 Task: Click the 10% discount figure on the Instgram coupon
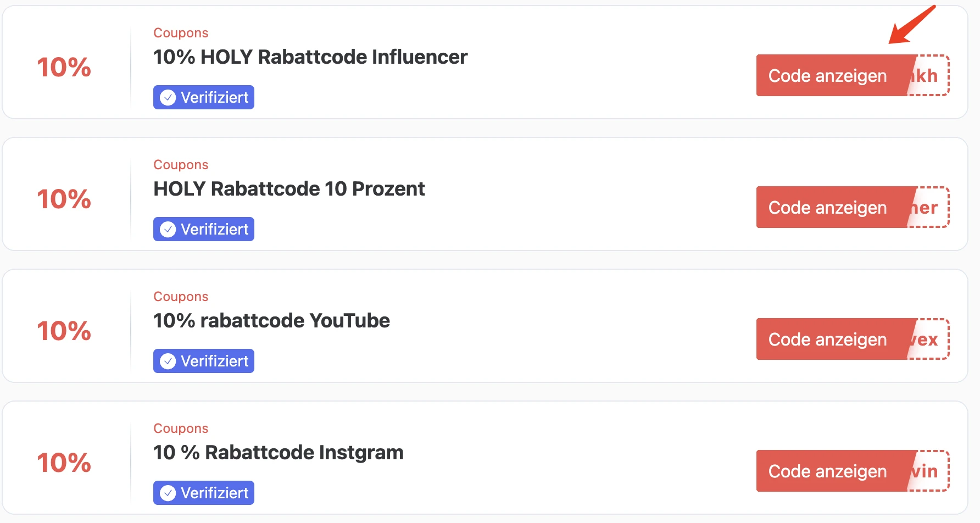64,463
